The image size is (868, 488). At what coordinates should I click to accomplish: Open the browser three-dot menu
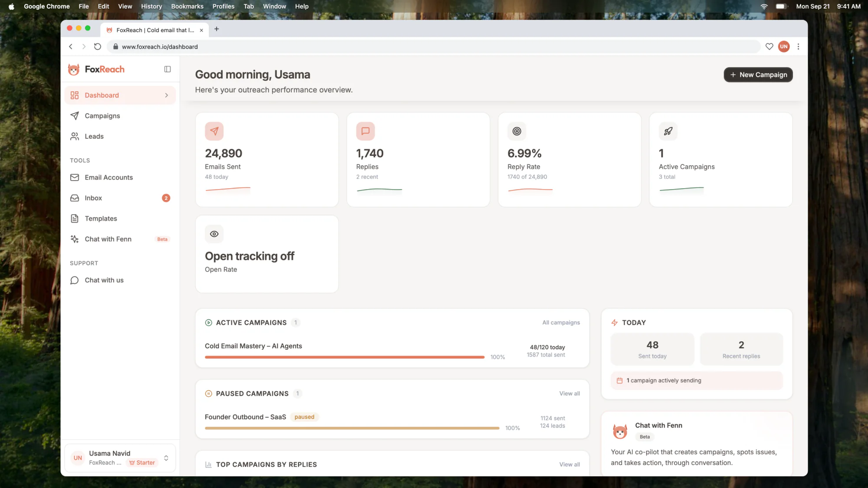pos(798,46)
